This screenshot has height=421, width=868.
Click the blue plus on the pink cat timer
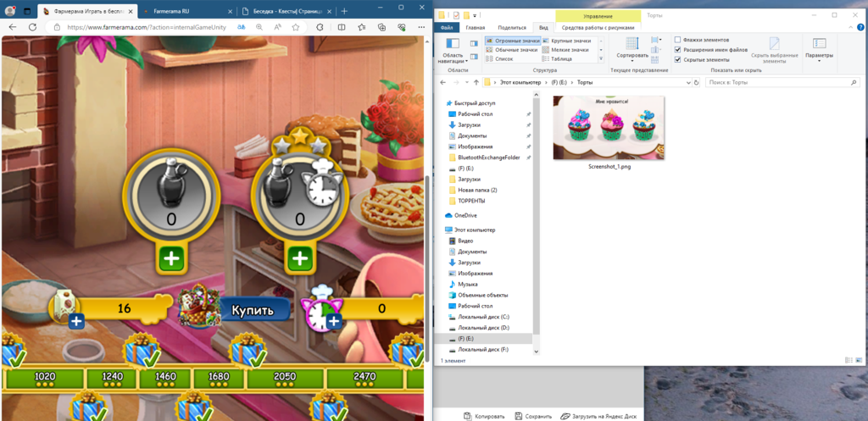(333, 321)
